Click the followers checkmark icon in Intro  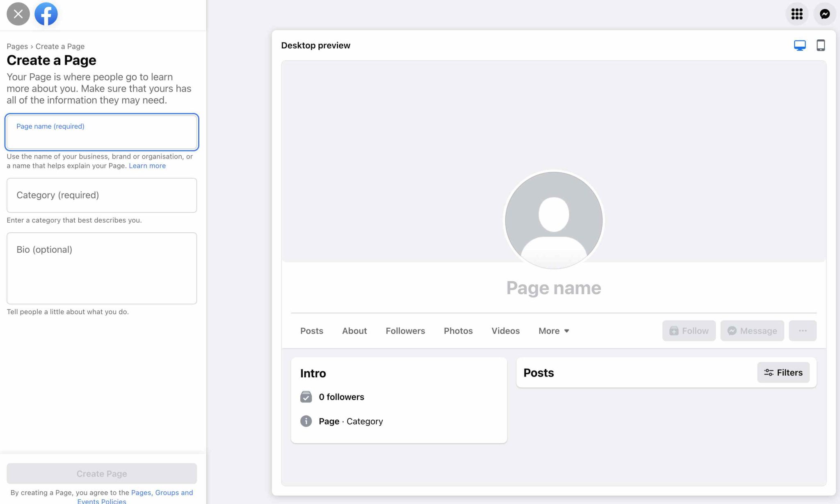click(x=306, y=397)
